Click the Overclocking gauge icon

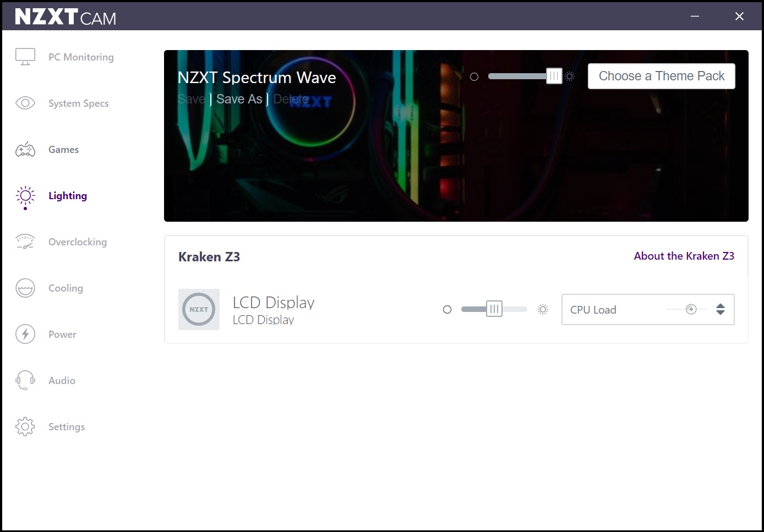coord(25,242)
